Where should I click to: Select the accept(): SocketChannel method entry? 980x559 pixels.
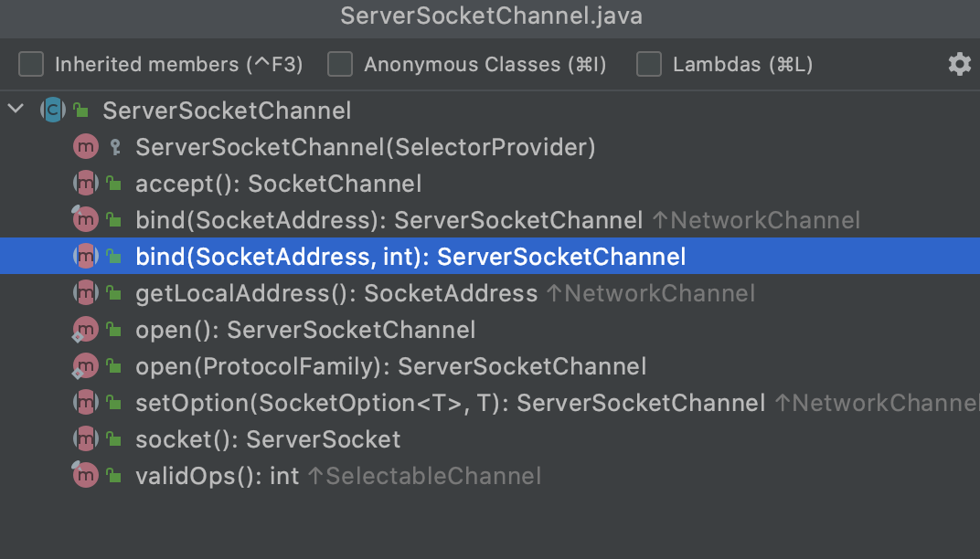274,183
